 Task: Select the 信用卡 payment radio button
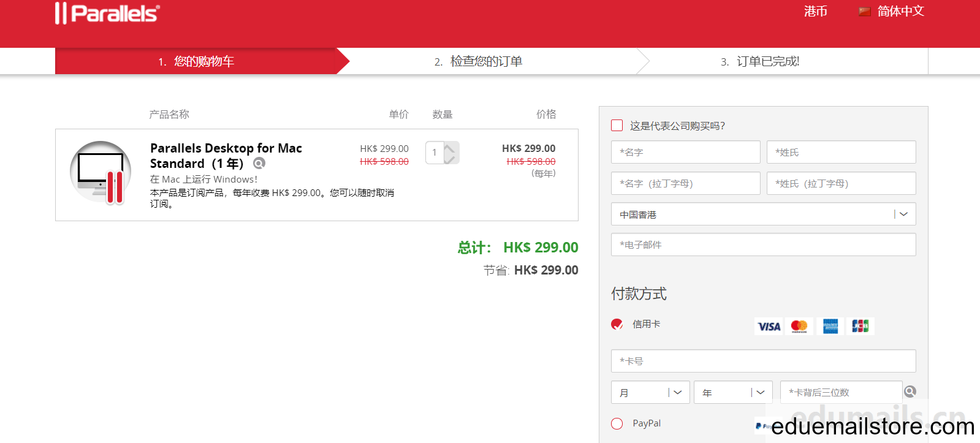point(617,324)
